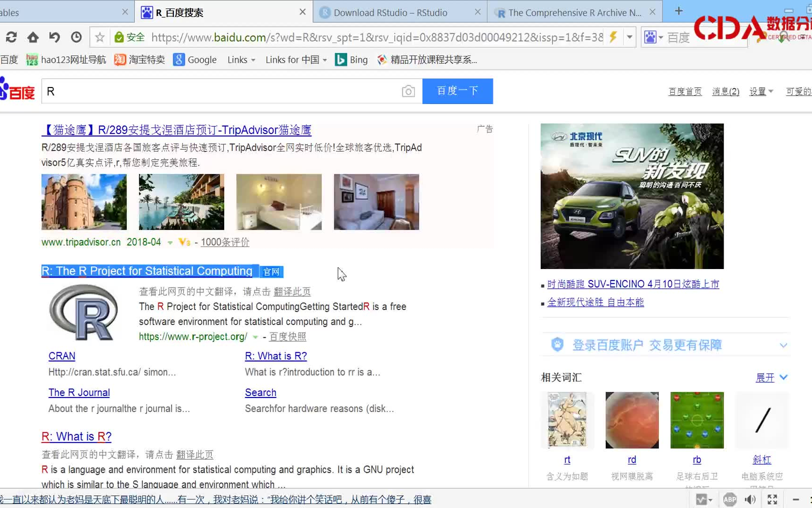Open the 'R: What is R?' sublink
812x508 pixels.
276,356
